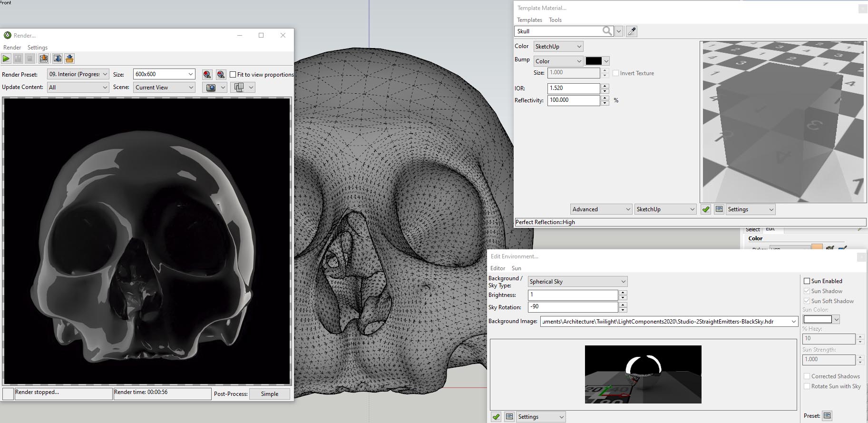Viewport: 868px width, 423px height.
Task: Click the camera icon next to Scene
Action: 211,88
